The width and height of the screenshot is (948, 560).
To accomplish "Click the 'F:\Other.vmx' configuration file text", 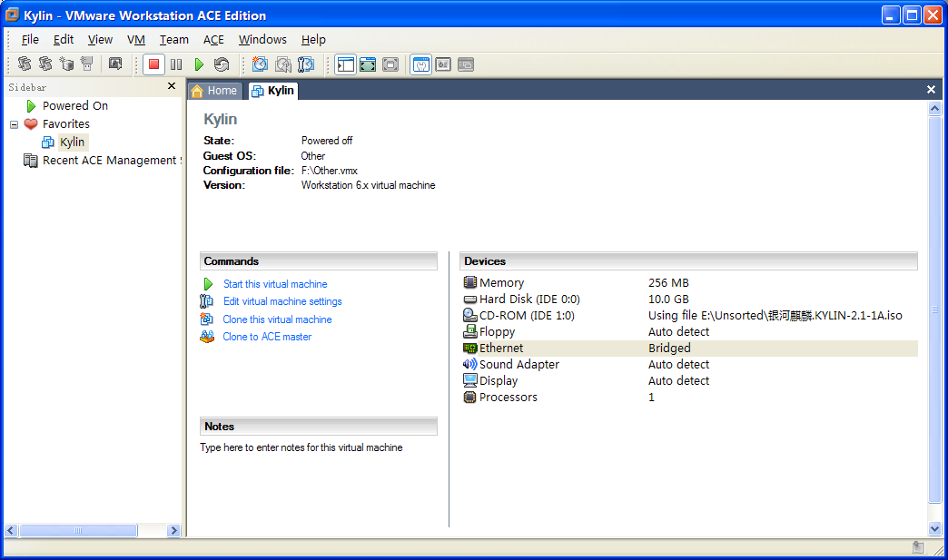I will pos(330,171).
